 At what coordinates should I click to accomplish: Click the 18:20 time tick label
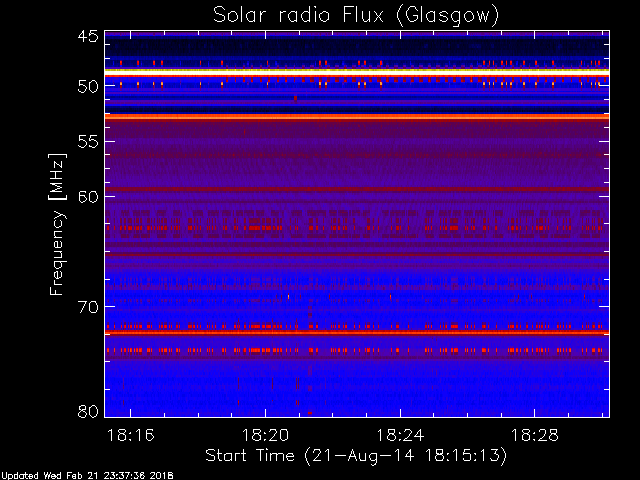265,435
